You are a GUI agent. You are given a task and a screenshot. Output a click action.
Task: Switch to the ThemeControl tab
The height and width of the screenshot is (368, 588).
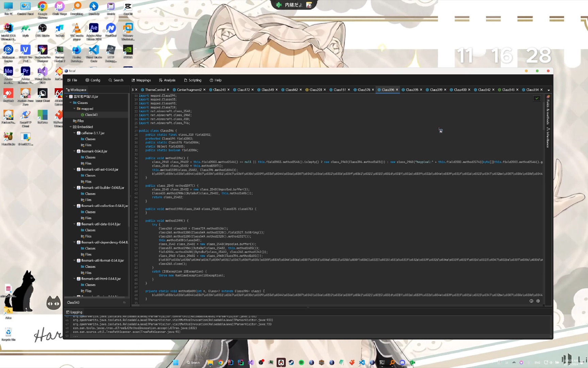click(155, 90)
